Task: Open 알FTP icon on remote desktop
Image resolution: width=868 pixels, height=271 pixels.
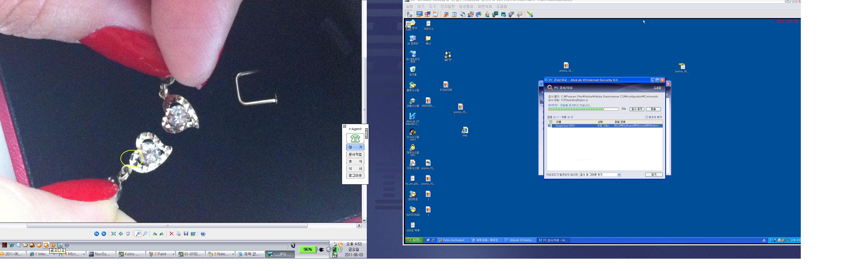Action: [448, 56]
